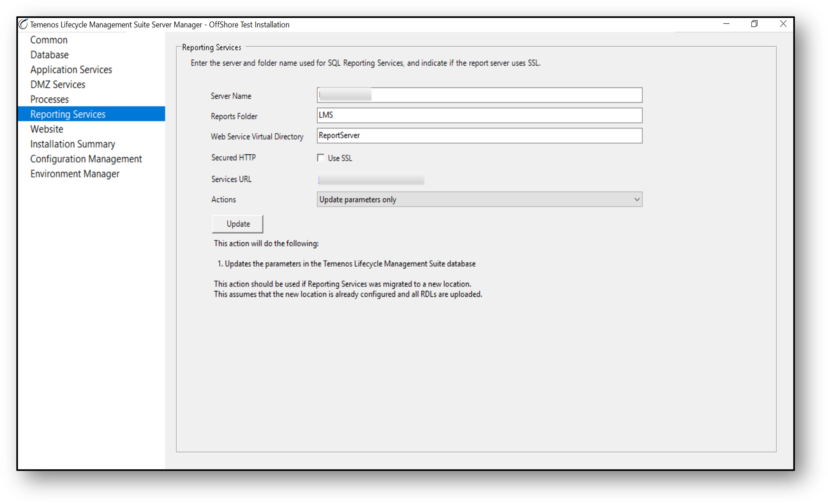Click the Reports Folder field containing LMS
Viewport: 828px width, 504px height.
479,115
